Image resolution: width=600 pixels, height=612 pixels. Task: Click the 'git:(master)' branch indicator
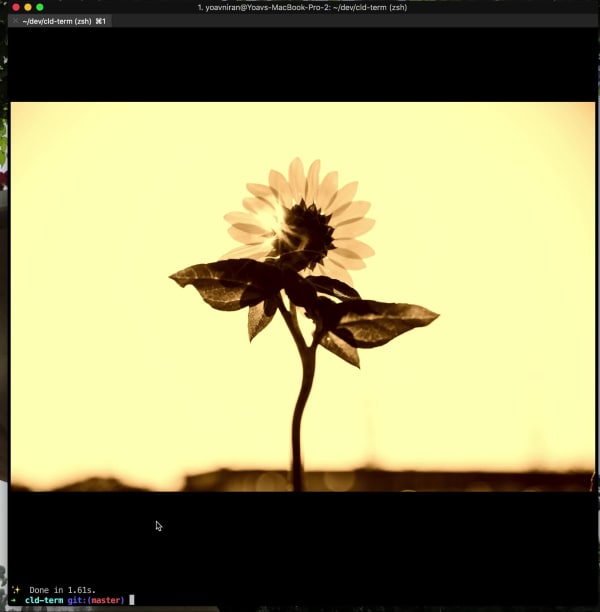pos(96,600)
